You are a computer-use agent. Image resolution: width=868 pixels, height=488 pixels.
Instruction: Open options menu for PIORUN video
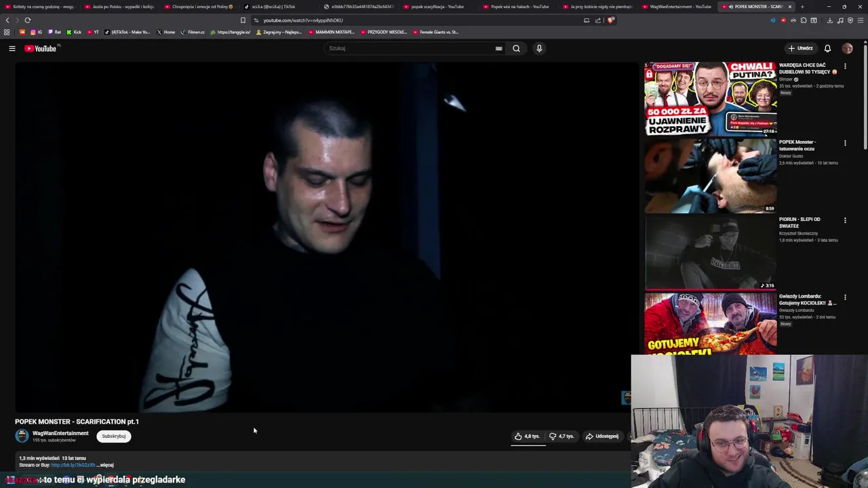point(845,220)
